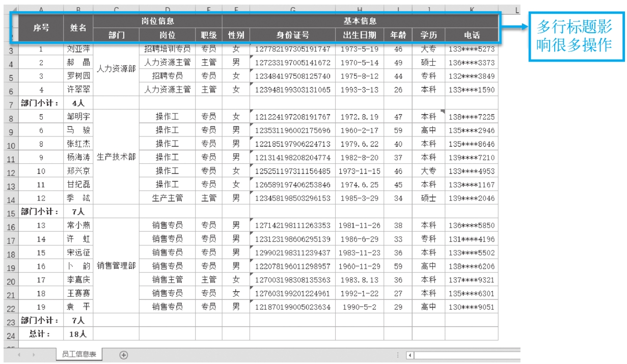Click the total value 18人
The height and width of the screenshot is (364, 627).
point(78,334)
